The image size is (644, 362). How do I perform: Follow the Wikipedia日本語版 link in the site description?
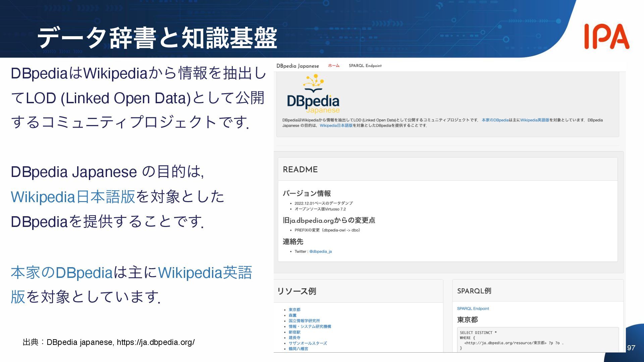tap(336, 125)
